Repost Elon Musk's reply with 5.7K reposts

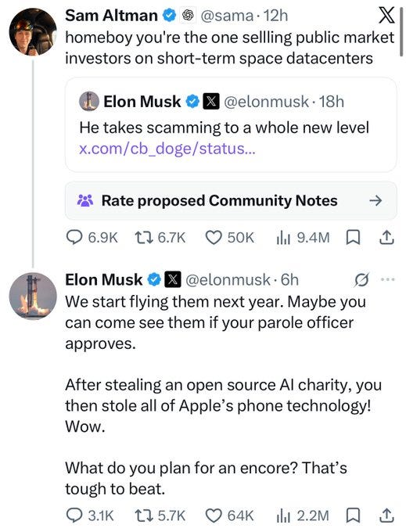click(160, 516)
